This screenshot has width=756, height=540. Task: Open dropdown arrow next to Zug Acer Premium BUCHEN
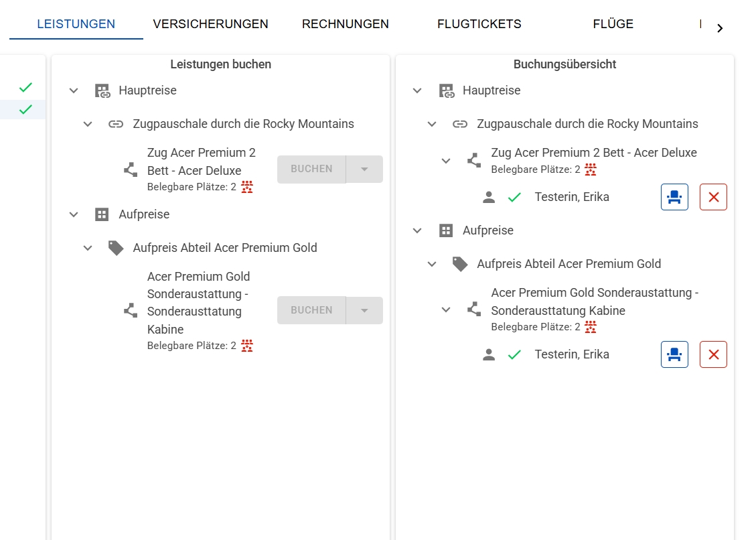click(364, 170)
